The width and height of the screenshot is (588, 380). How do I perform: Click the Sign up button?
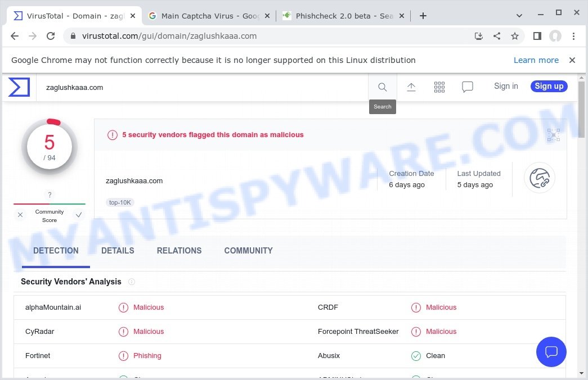(549, 86)
